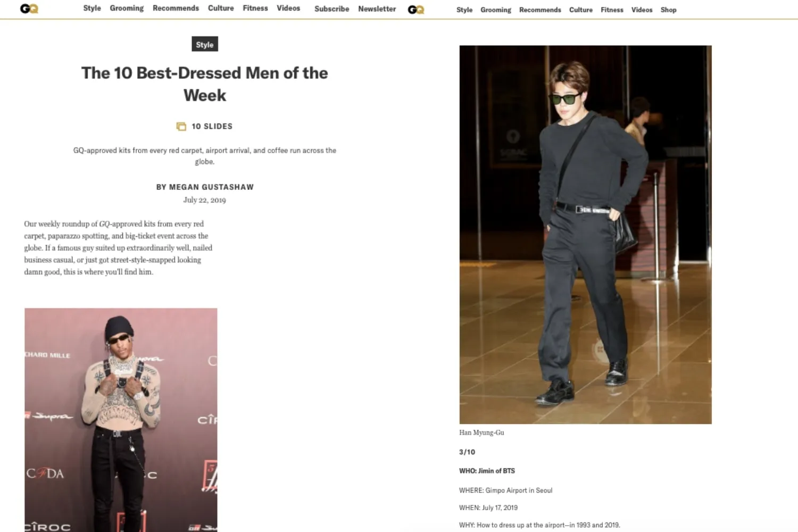
Task: Click the GQ logo at top left
Action: coord(29,9)
